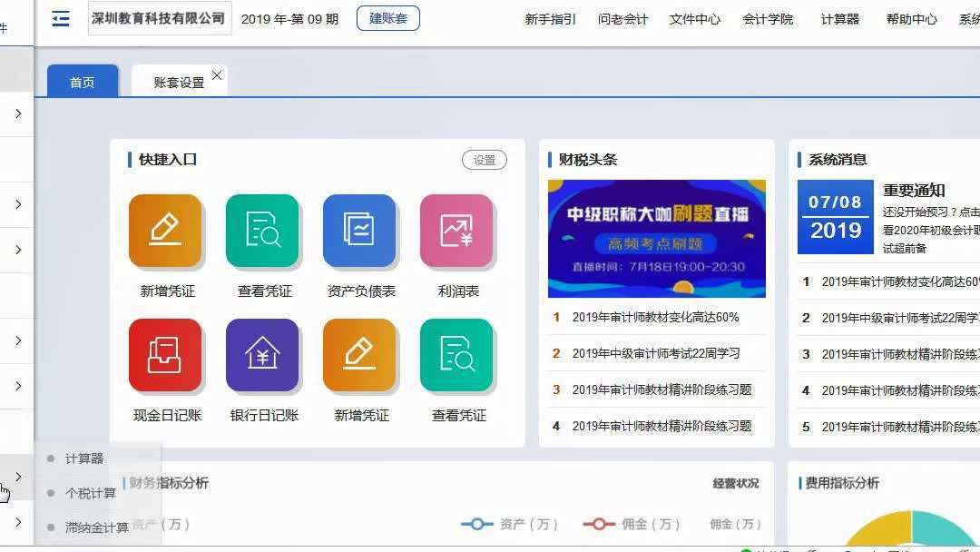Open the 设置 button in 快捷入口
The height and width of the screenshot is (552, 980).
pos(484,159)
